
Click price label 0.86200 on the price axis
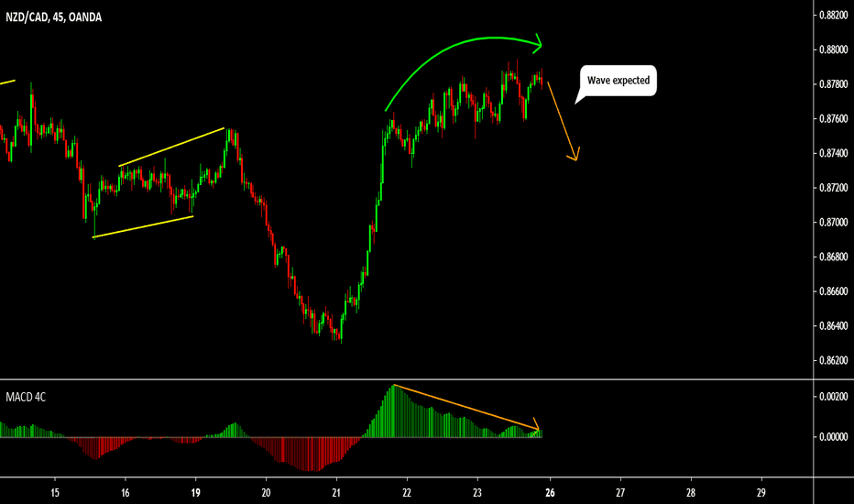(x=833, y=361)
